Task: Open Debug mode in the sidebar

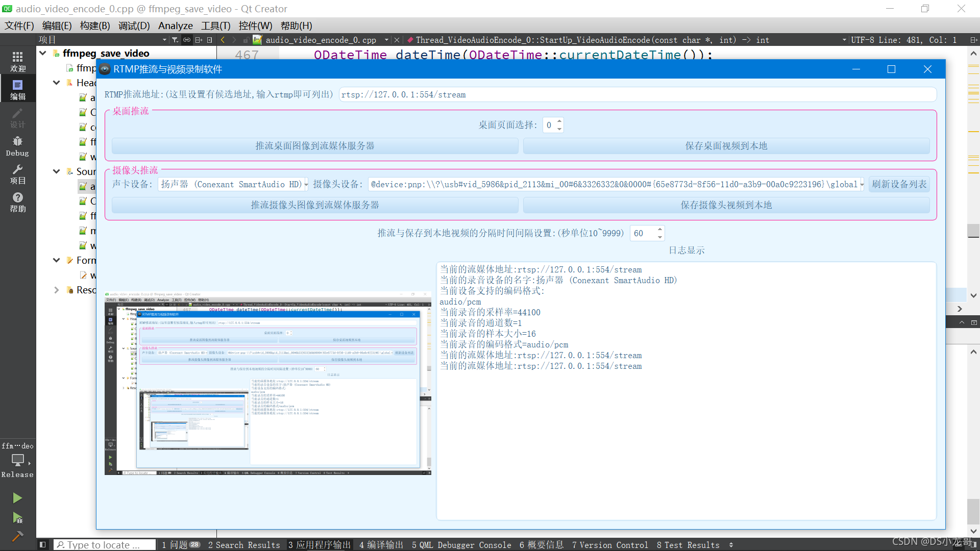Action: 17,146
